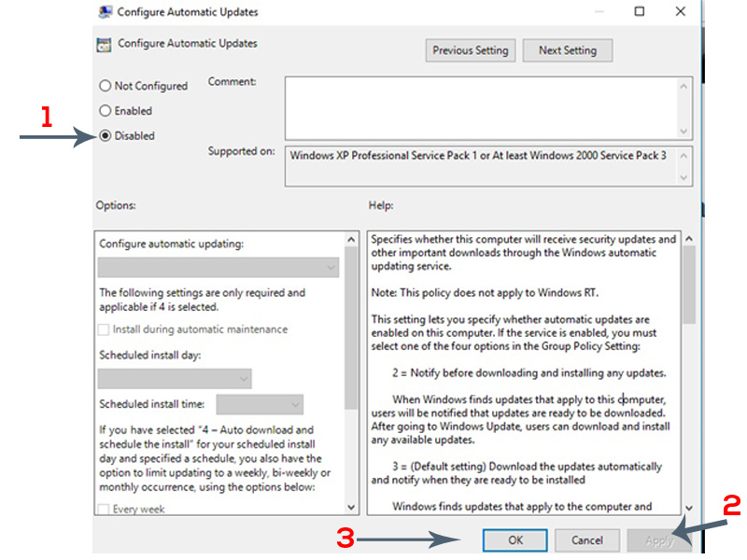747x560 pixels.
Task: Click 'Note: This policy does not apply' text
Action: 485,292
